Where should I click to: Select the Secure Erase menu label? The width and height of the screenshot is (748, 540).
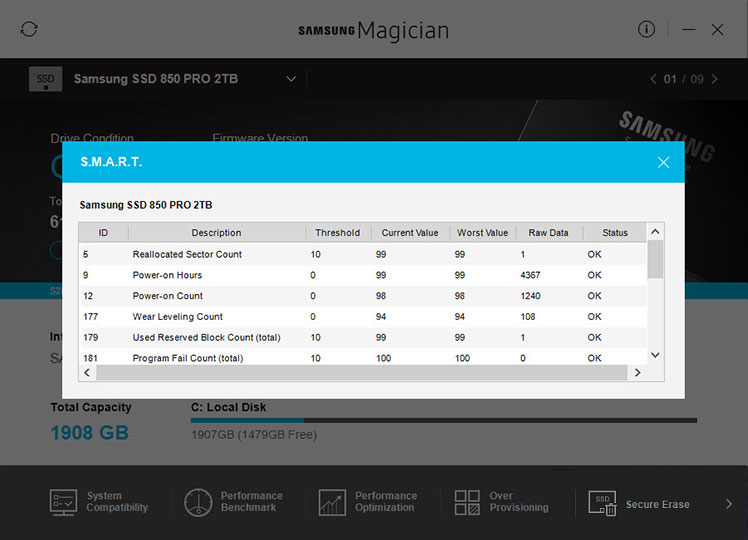pos(657,504)
